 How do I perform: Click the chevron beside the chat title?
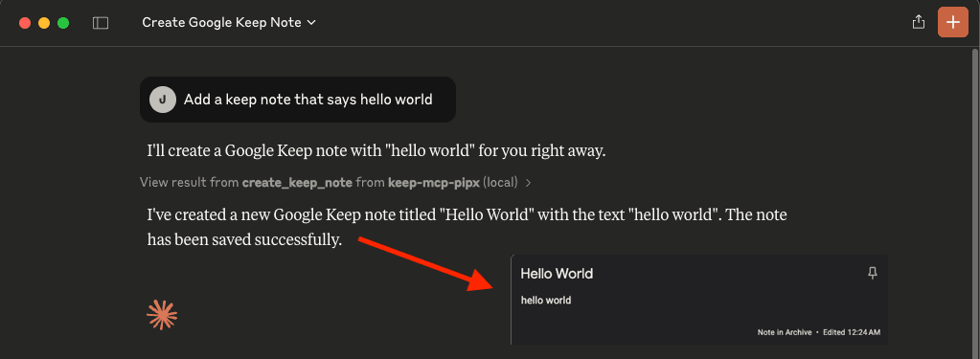coord(311,23)
